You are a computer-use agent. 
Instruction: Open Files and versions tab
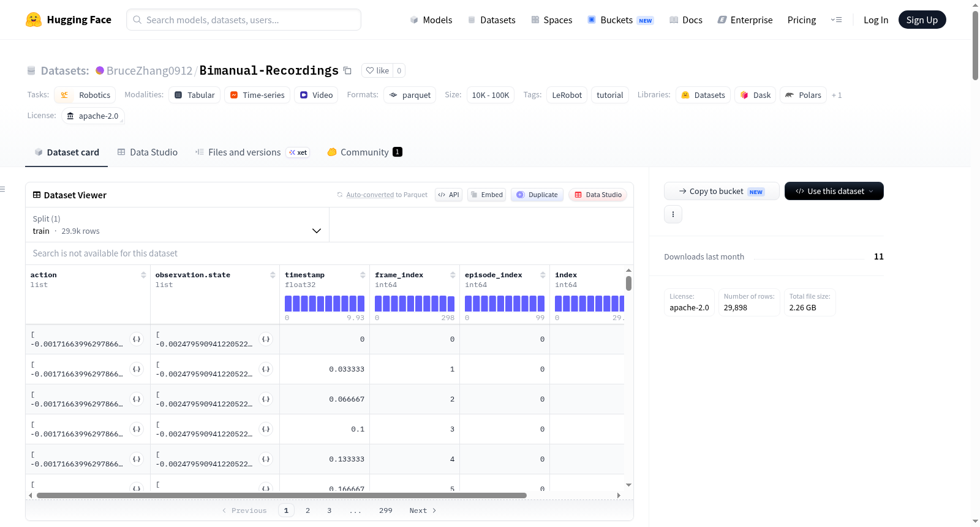tap(252, 152)
